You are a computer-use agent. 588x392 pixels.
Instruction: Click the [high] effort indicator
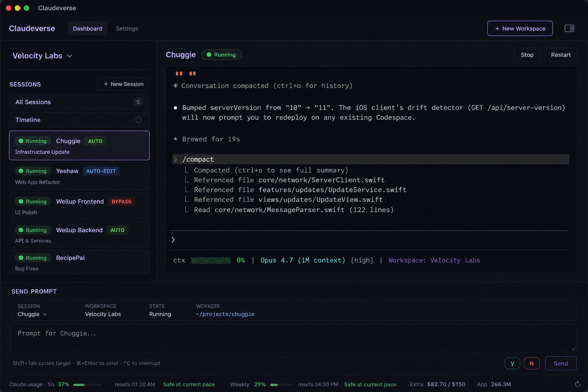[x=362, y=260]
